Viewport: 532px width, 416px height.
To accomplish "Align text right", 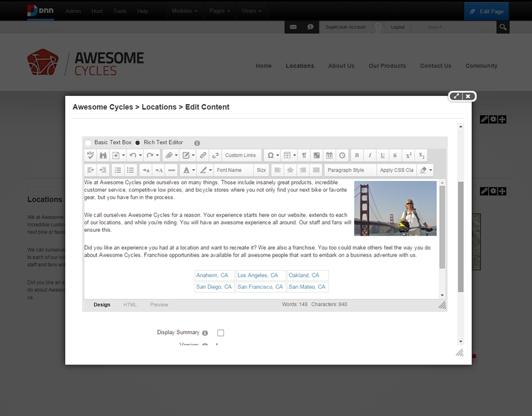I will pyautogui.click(x=303, y=170).
